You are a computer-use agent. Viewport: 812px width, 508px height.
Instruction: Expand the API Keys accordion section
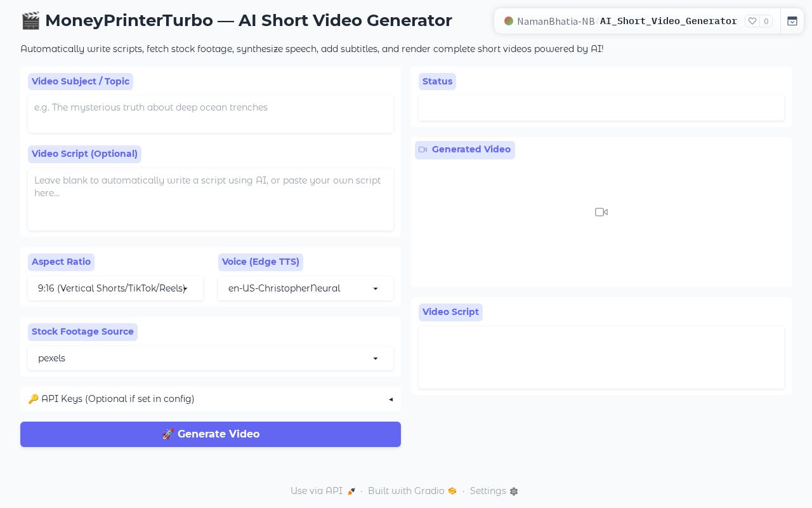pyautogui.click(x=211, y=399)
